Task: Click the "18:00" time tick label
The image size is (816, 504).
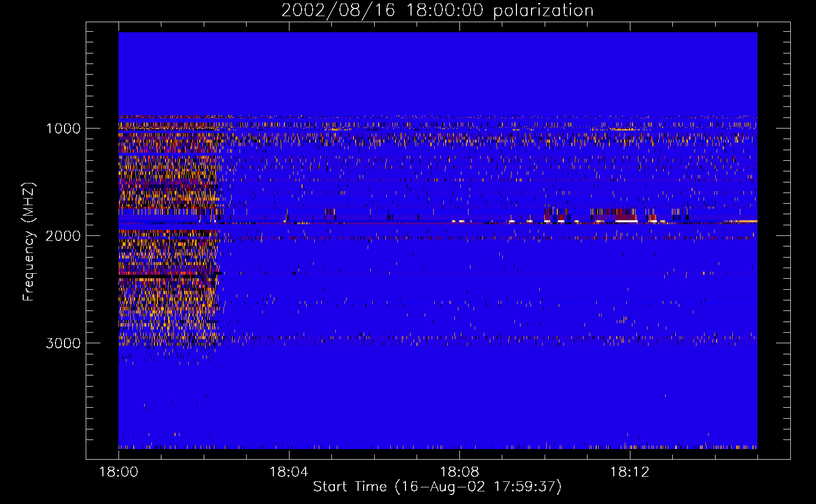Action: point(119,472)
